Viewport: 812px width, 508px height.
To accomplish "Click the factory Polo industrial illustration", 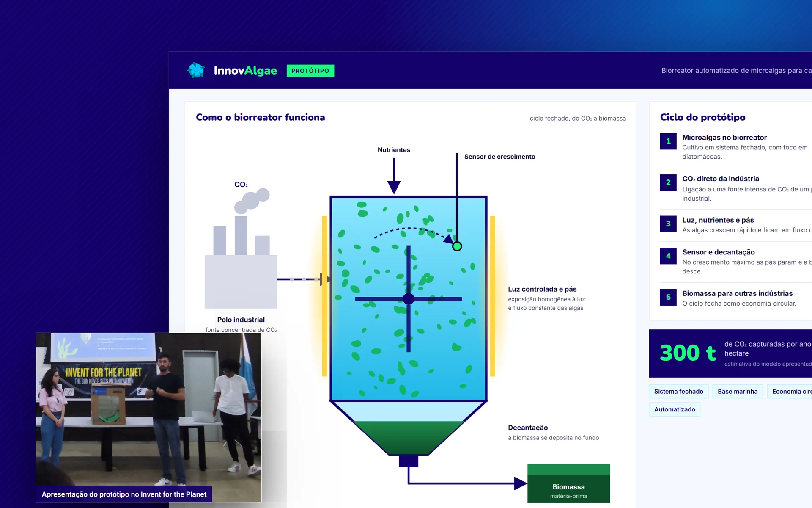I will click(x=241, y=262).
